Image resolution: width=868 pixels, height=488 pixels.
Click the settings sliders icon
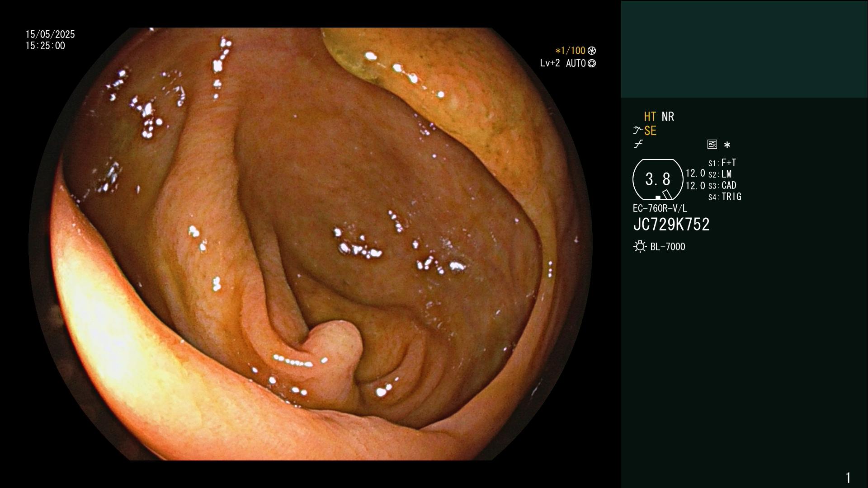click(712, 144)
